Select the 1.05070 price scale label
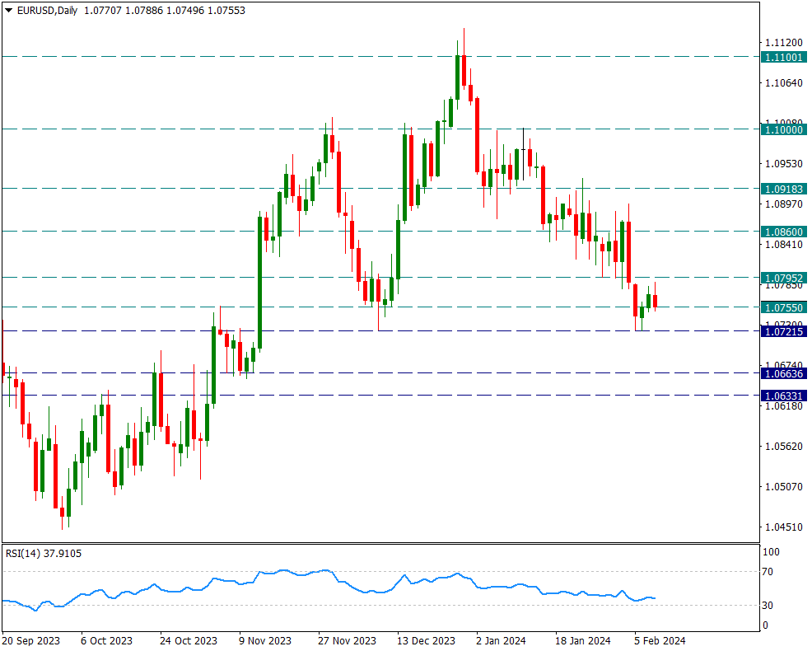812x651 pixels. (784, 487)
